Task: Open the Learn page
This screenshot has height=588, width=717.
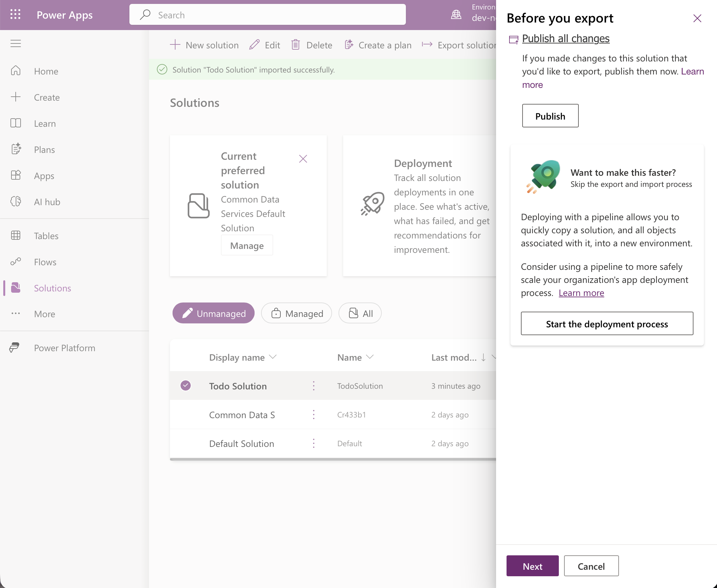Action: coord(45,123)
